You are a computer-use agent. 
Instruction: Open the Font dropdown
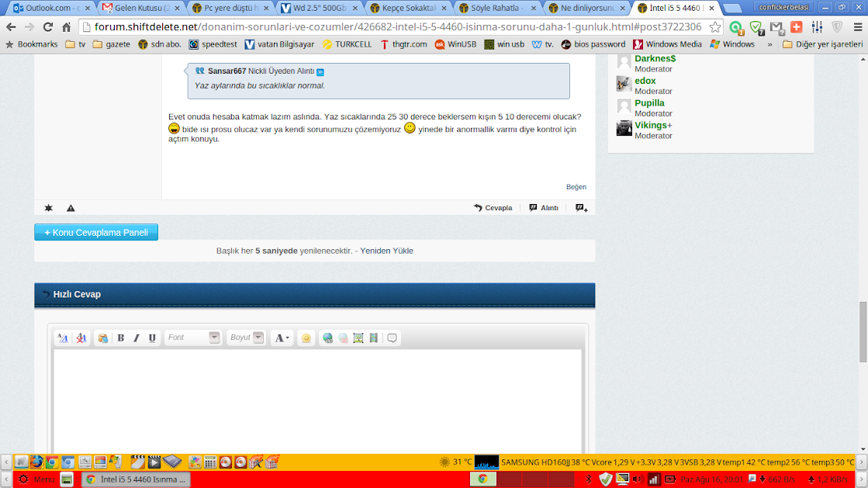point(192,337)
